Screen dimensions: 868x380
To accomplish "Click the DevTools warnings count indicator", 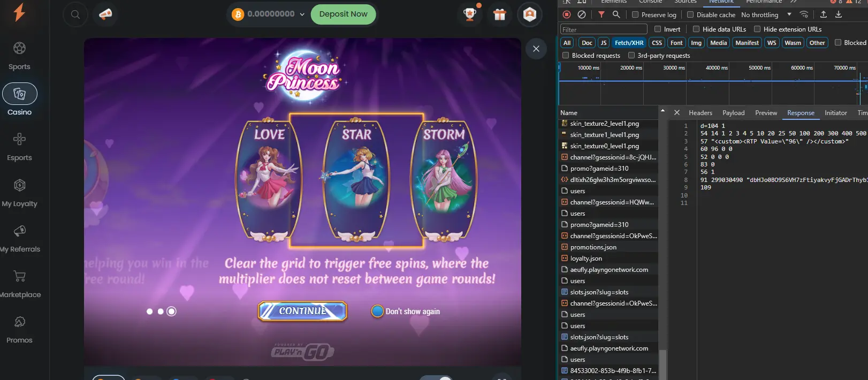I will coord(854,2).
